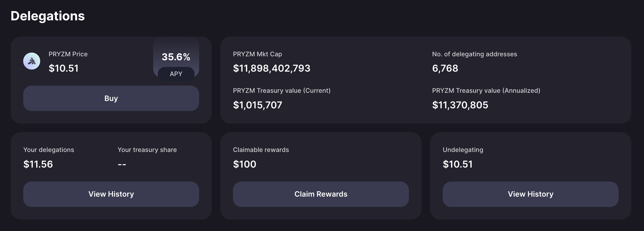Click the Buy button

point(111,98)
